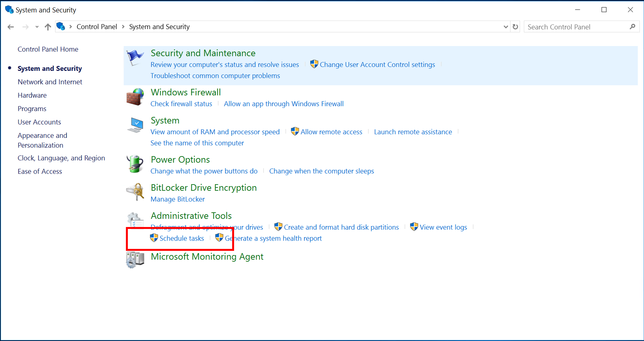644x341 pixels.
Task: Open the Windows Firewall heading
Action: (186, 92)
